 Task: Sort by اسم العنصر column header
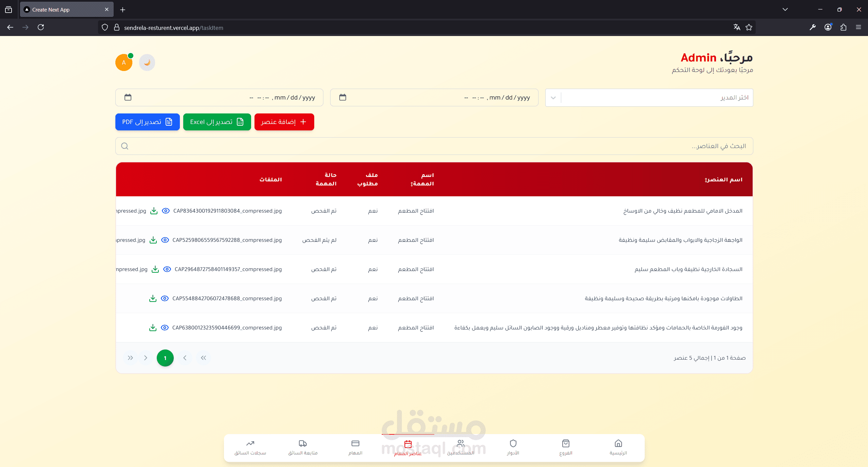click(723, 179)
